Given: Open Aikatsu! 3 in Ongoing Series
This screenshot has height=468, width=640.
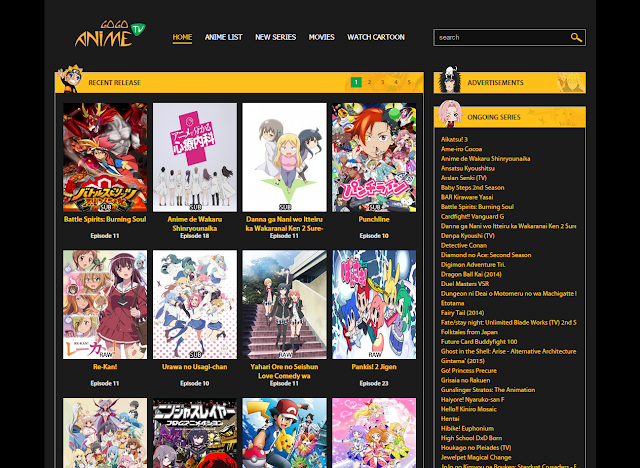Looking at the screenshot, I should [454, 140].
